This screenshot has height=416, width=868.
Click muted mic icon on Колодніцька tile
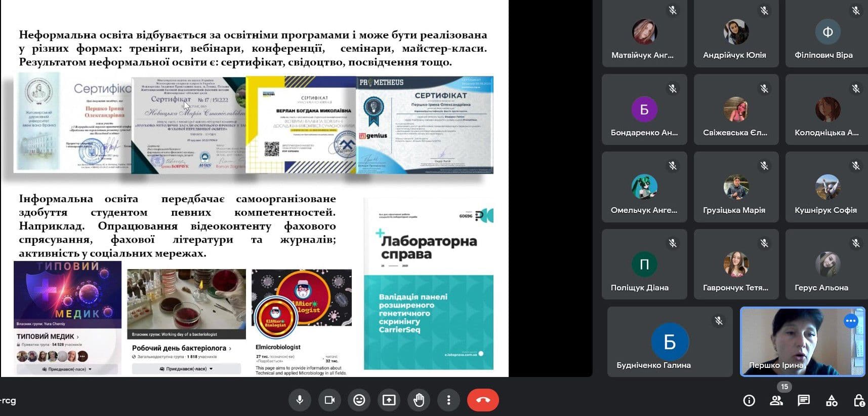point(856,89)
